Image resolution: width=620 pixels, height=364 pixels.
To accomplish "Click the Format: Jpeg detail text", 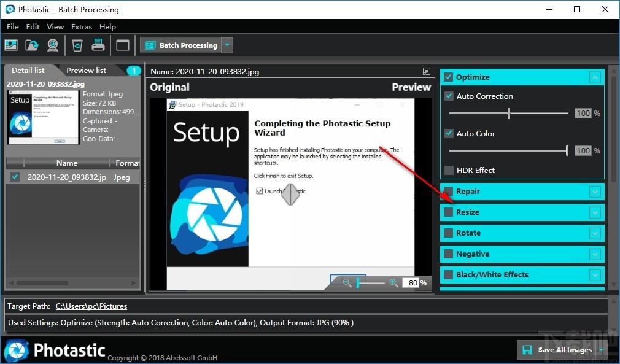I will click(x=103, y=94).
